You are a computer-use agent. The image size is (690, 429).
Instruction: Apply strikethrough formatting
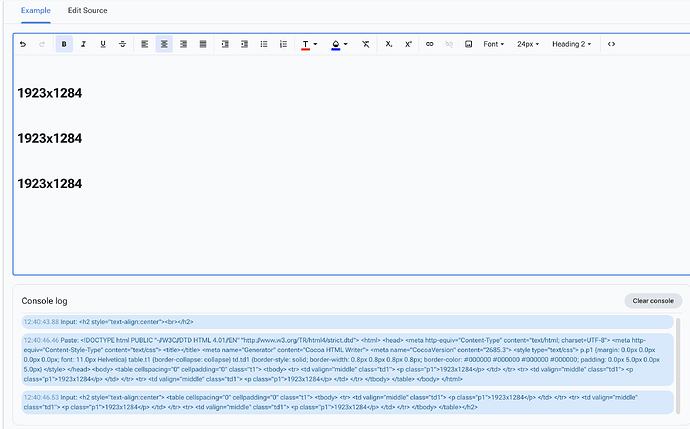click(123, 44)
